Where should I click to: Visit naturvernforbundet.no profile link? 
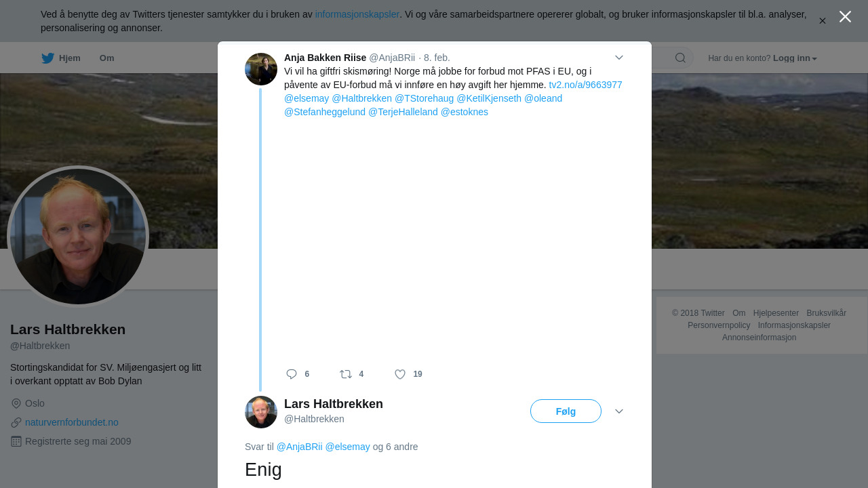tap(72, 422)
